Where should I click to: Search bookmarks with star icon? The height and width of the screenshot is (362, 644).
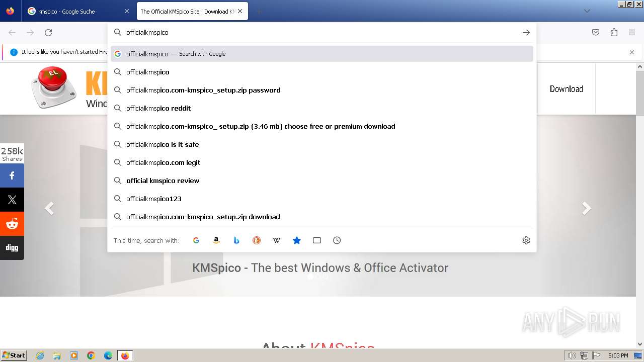pos(297,240)
